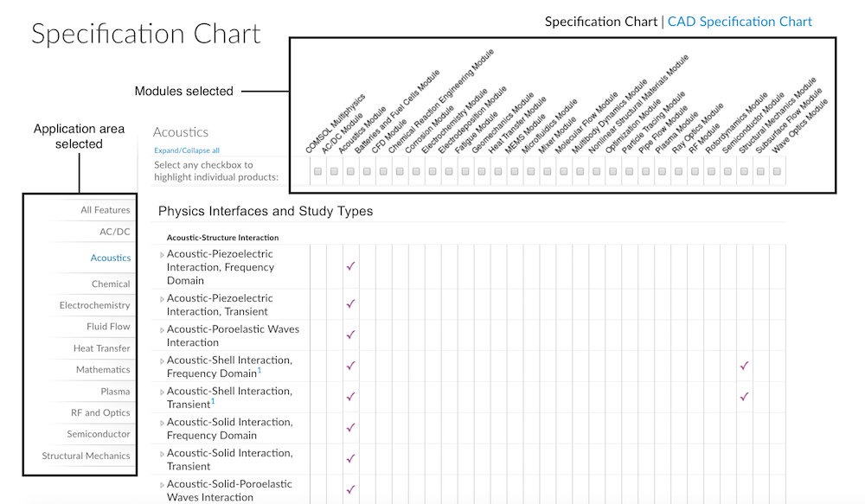Enable the Wave Optics Module checkbox
The width and height of the screenshot is (865, 504).
[777, 172]
